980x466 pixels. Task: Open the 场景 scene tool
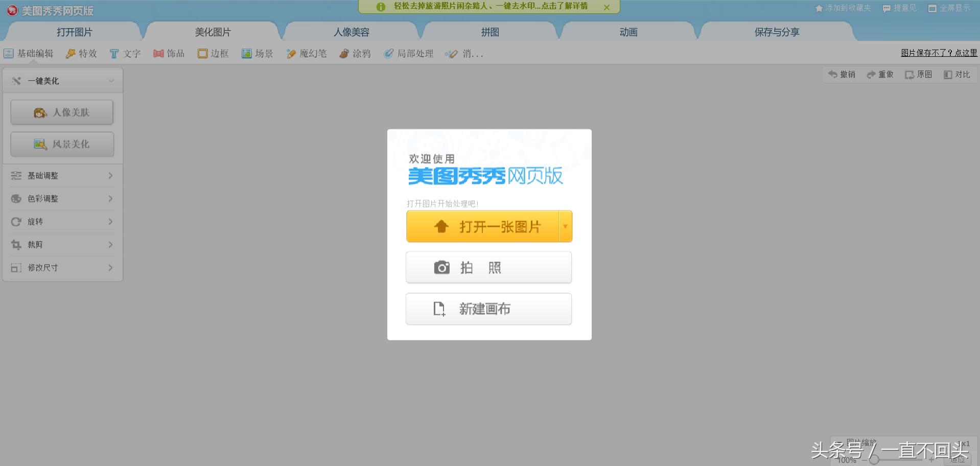pyautogui.click(x=258, y=54)
